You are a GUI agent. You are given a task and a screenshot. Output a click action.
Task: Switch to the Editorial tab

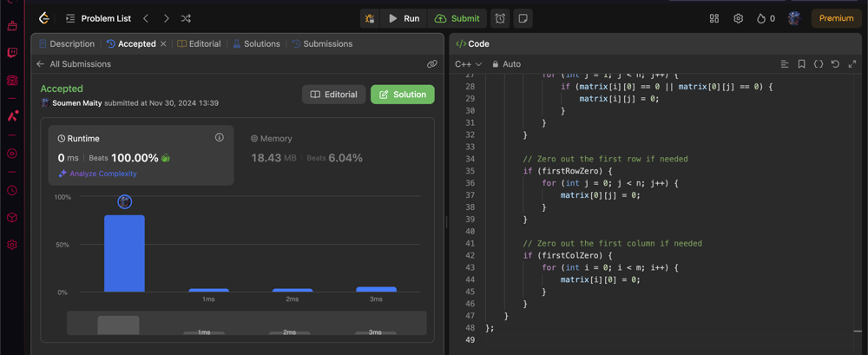(200, 43)
